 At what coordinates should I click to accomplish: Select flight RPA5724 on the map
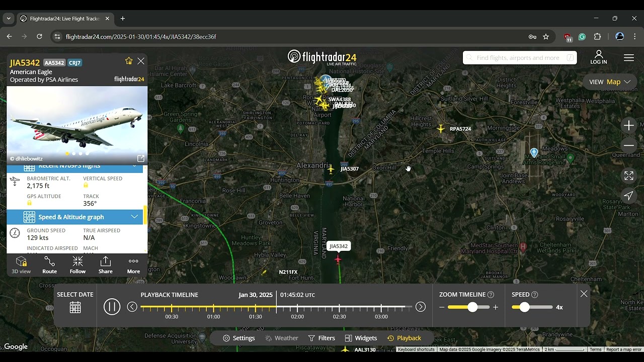[441, 129]
